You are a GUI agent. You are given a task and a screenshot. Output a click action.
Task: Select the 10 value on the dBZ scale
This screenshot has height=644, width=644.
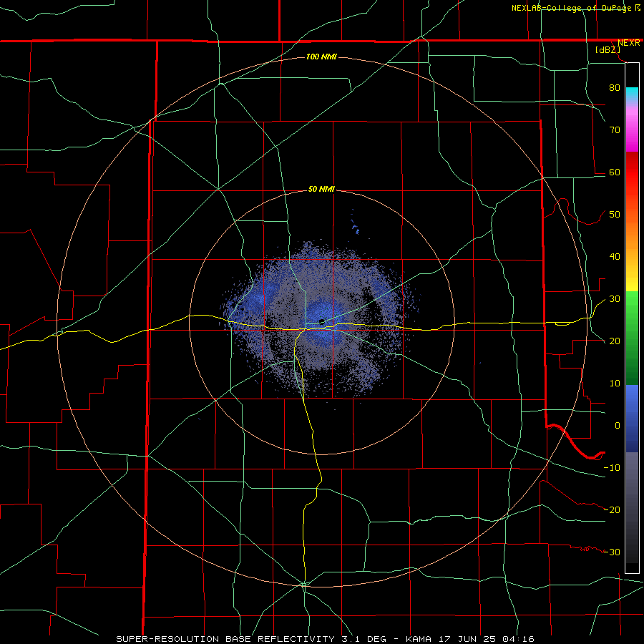pos(615,384)
